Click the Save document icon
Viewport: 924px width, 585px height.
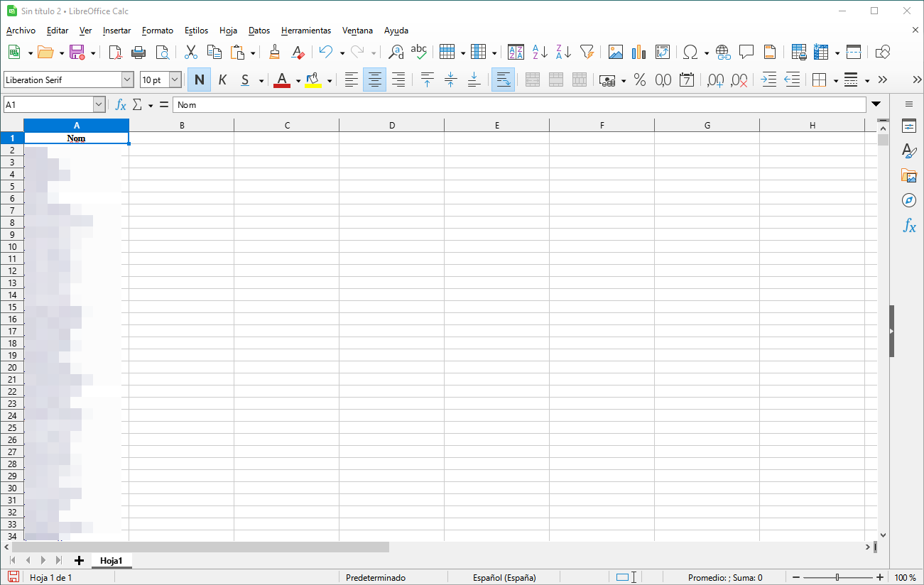[x=77, y=52]
